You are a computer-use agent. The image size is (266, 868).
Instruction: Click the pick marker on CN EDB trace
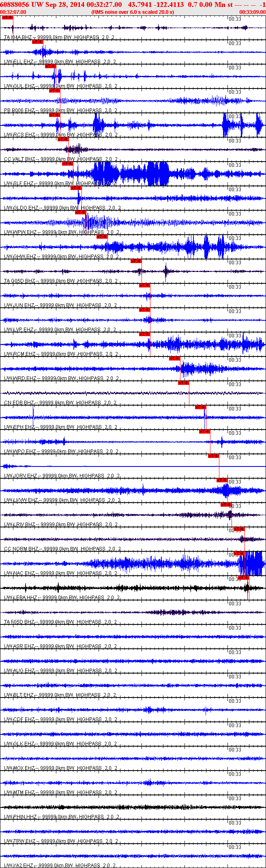click(184, 383)
